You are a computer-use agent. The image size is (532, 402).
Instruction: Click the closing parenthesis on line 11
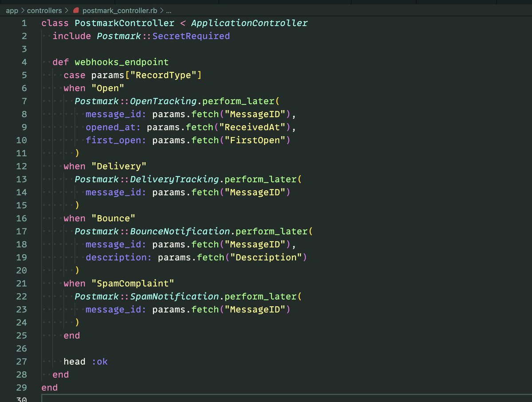pyautogui.click(x=77, y=154)
